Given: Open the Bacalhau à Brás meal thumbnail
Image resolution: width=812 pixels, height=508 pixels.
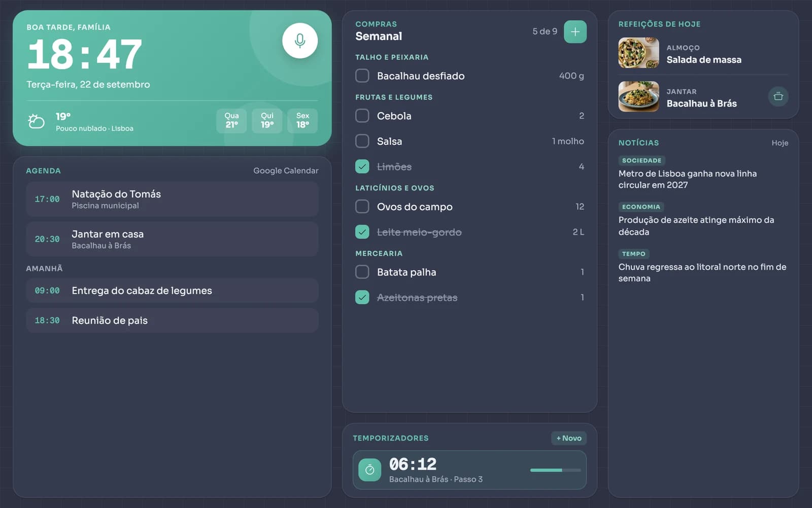Looking at the screenshot, I should (638, 97).
